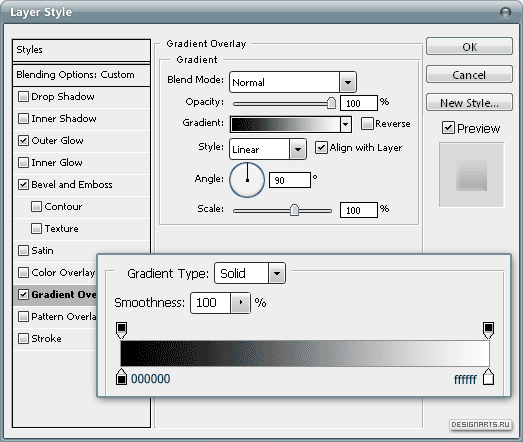
Task: Open the Outer Glow settings label
Action: pos(57,141)
